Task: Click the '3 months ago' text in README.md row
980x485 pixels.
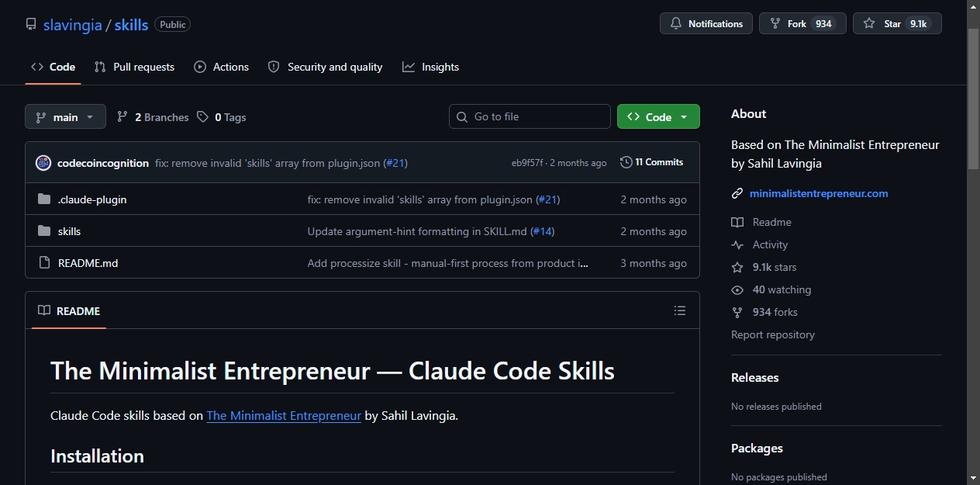Action: tap(654, 263)
